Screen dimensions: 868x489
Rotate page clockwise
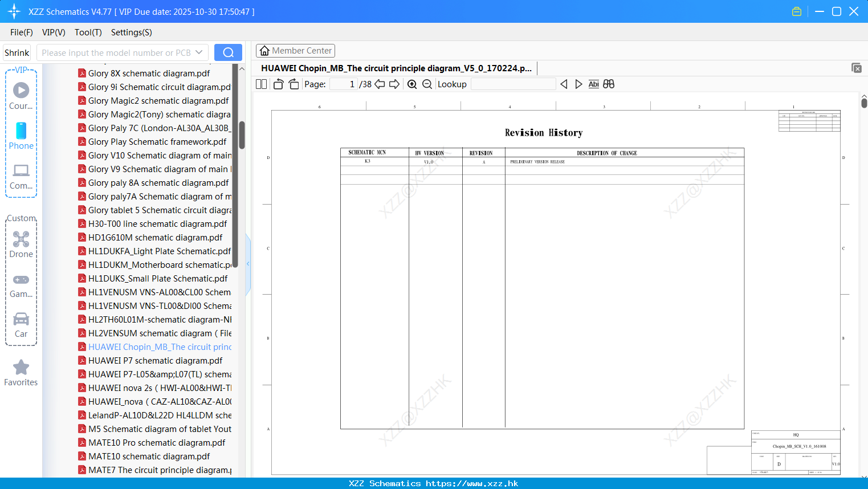294,84
